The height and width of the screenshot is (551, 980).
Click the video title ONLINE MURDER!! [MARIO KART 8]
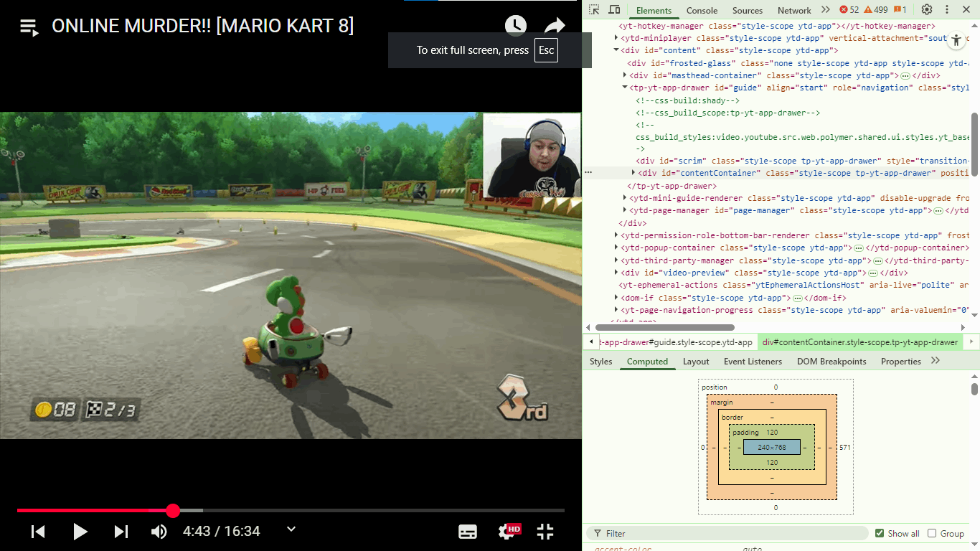(203, 26)
